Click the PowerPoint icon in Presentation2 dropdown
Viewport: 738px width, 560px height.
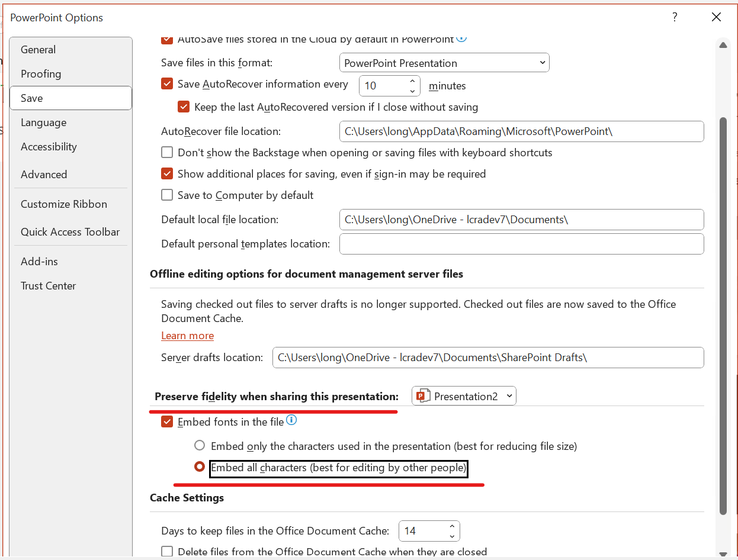[422, 396]
